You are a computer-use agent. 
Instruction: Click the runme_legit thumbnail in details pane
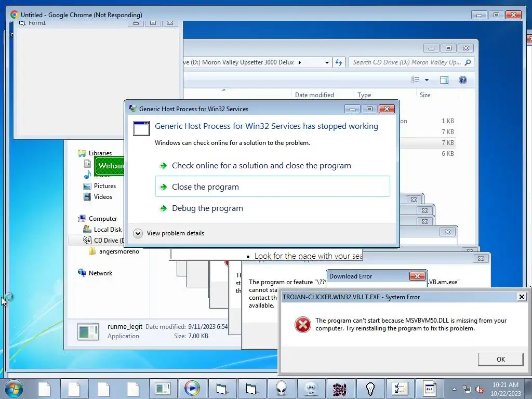click(x=88, y=331)
